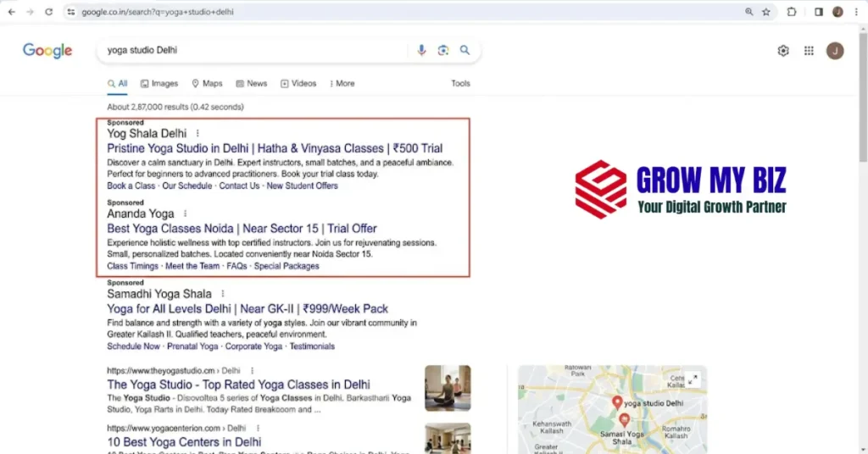Screen dimensions: 868x454
Task: Go back using browser back arrow
Action: (x=12, y=12)
